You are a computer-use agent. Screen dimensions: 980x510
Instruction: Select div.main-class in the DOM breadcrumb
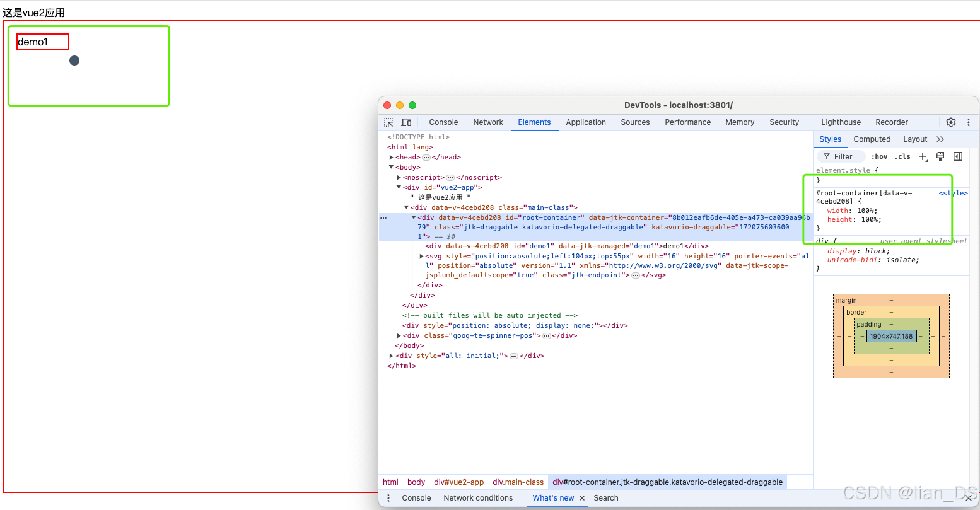[x=518, y=482]
